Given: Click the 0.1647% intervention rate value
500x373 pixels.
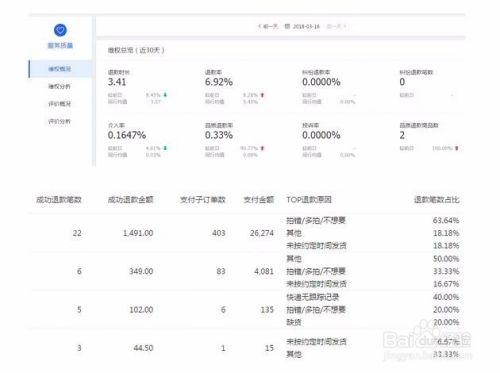Looking at the screenshot, I should [127, 135].
